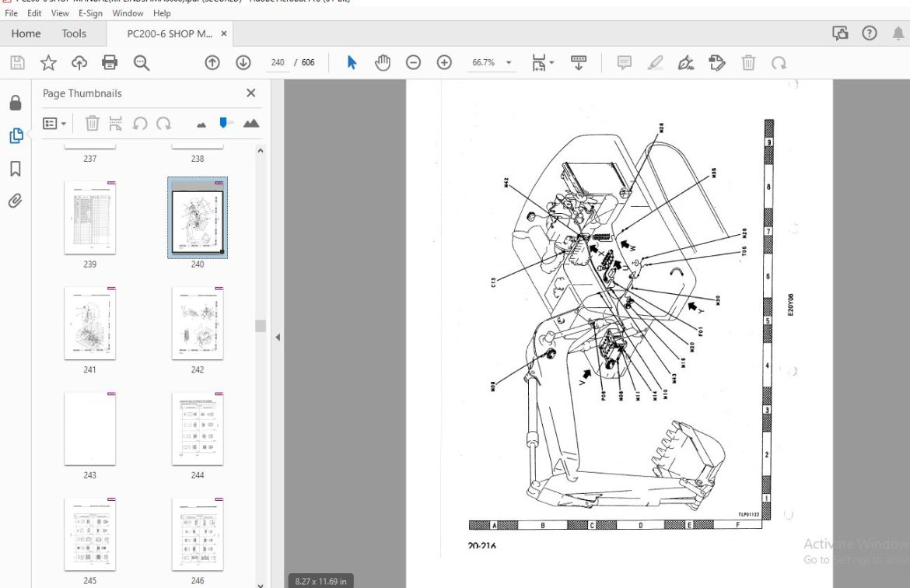
Task: Enlarge thumbnail size large mountain icon
Action: (x=251, y=123)
